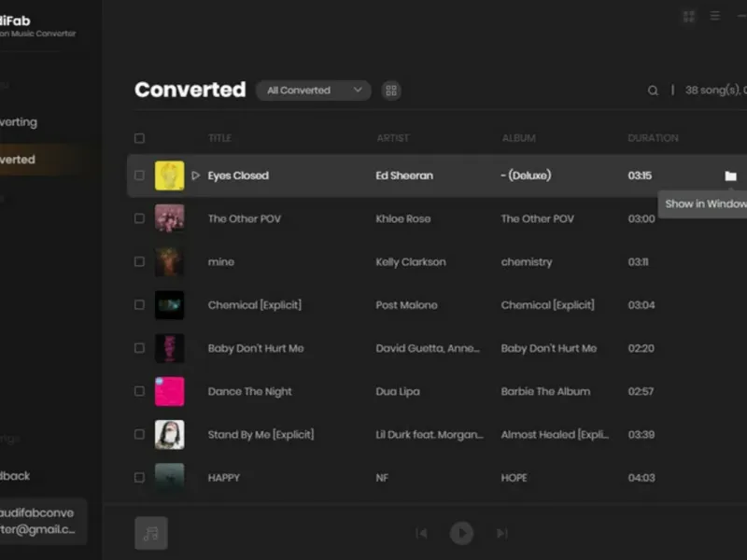
Task: Click artist name Khloe Rose
Action: (x=403, y=218)
